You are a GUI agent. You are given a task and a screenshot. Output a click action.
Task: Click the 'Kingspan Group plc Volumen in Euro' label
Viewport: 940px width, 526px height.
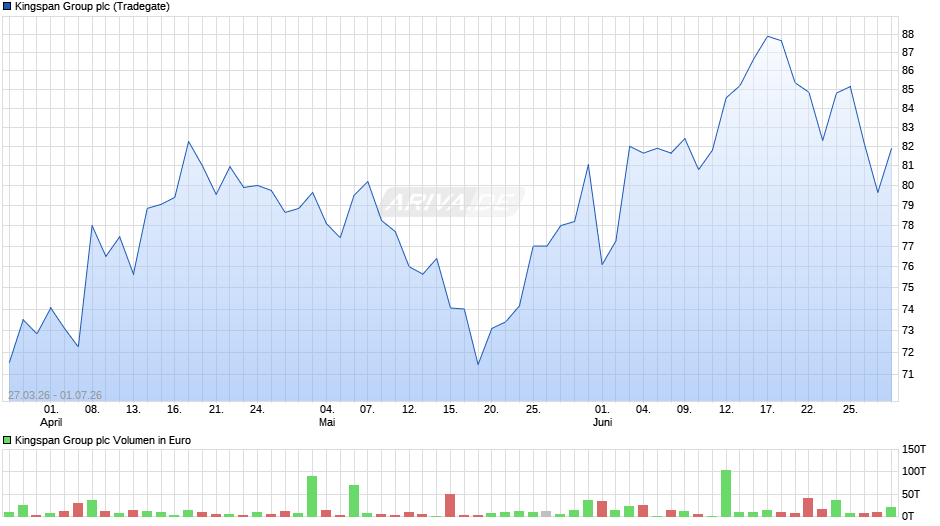coord(103,440)
